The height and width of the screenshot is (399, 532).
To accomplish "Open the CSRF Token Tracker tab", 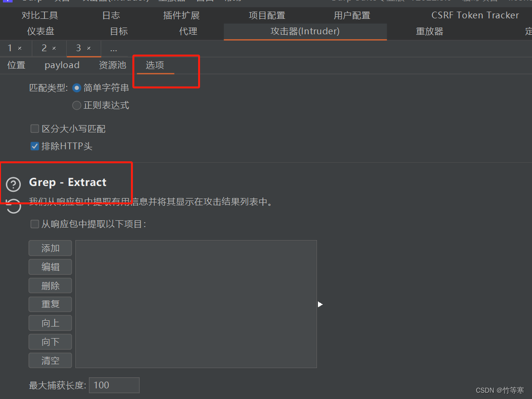I will pos(475,15).
